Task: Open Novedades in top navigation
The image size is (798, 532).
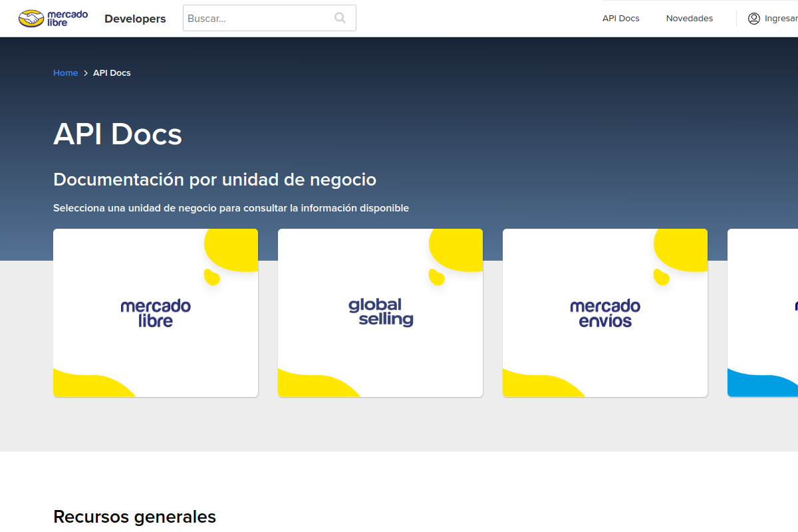Action: pos(690,19)
